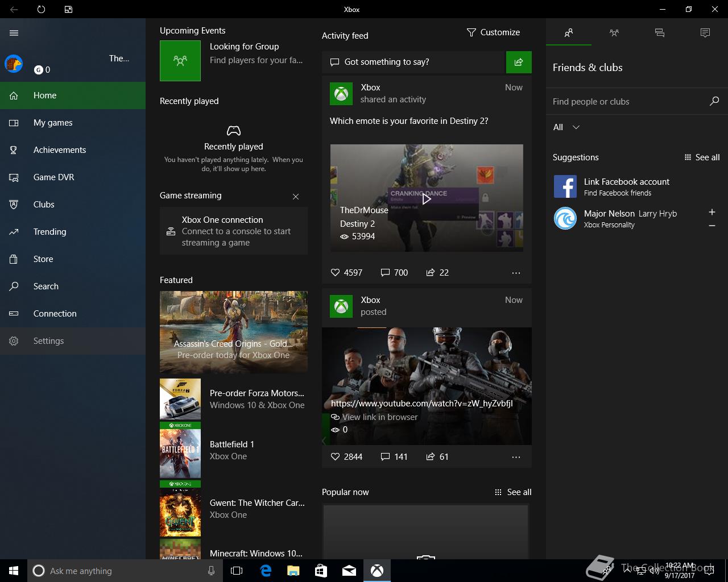Click the back arrow in title bar
This screenshot has height=582, width=728.
tap(14, 9)
